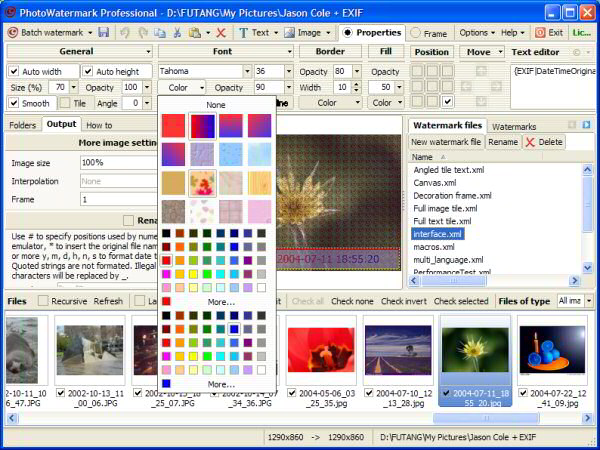Click the Save disk icon in toolbar

pyautogui.click(x=104, y=32)
